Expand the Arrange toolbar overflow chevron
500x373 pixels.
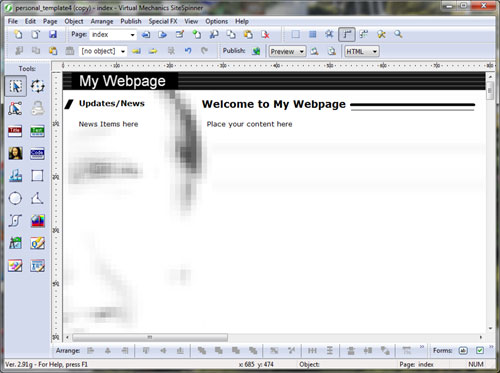pos(421,347)
